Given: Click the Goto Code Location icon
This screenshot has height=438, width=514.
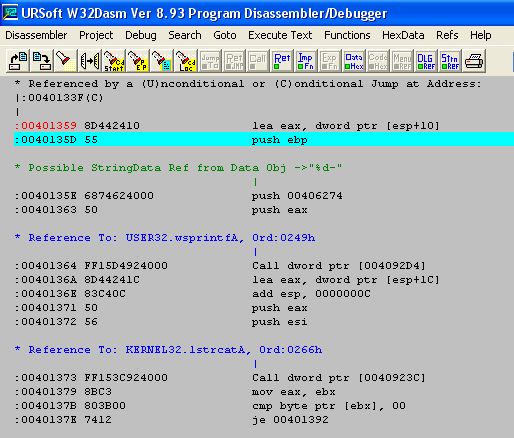Looking at the screenshot, I should click(x=186, y=61).
